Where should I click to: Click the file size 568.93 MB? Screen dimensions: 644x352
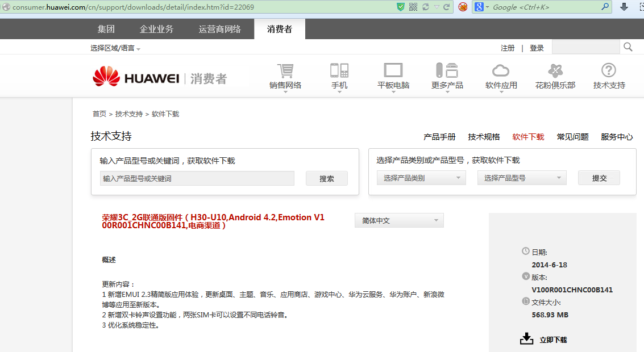[550, 315]
